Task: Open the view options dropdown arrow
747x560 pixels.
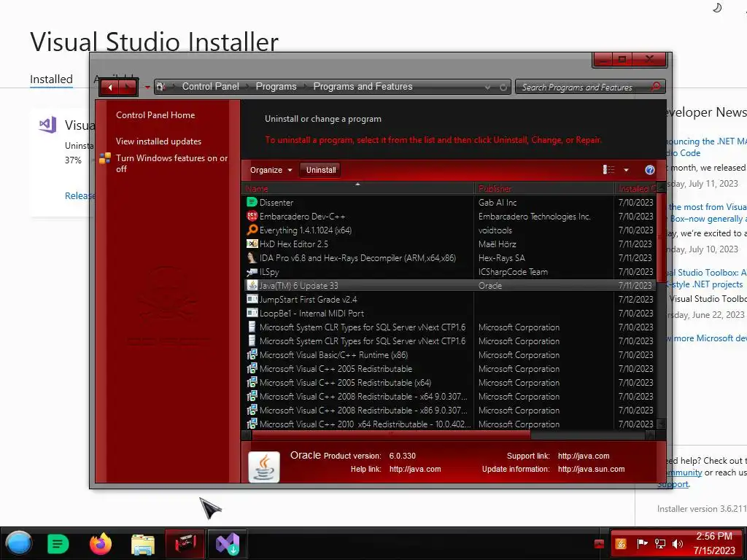Action: [x=626, y=170]
